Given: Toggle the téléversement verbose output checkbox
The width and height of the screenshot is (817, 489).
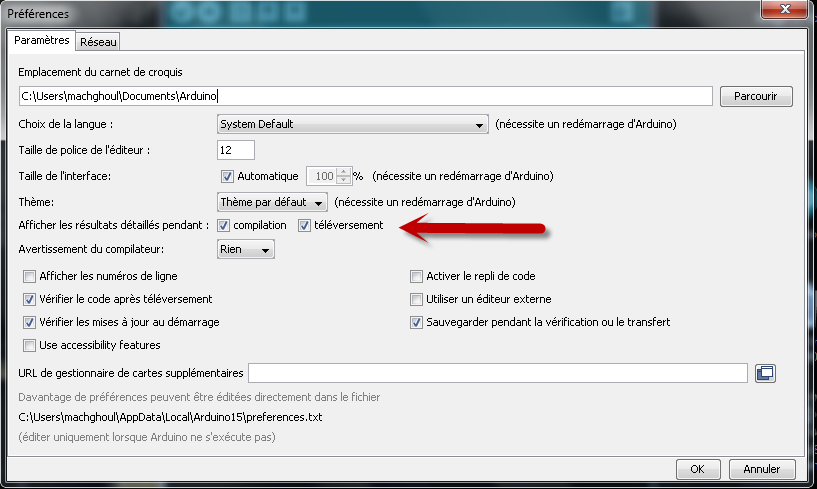Looking at the screenshot, I should click(305, 225).
